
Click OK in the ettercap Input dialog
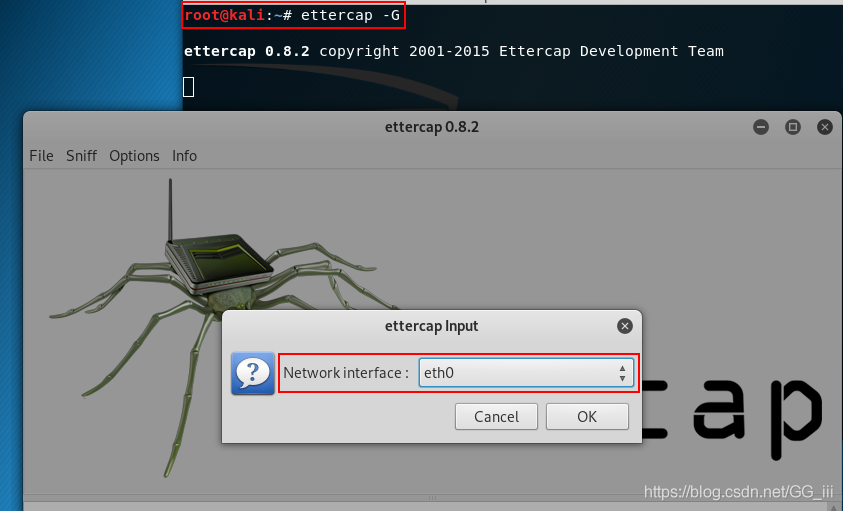(587, 417)
